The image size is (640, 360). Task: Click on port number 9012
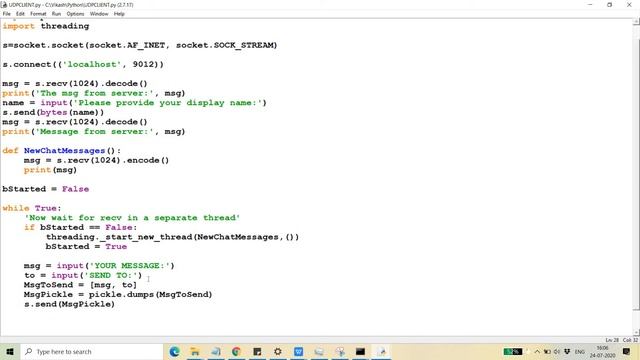tap(143, 64)
